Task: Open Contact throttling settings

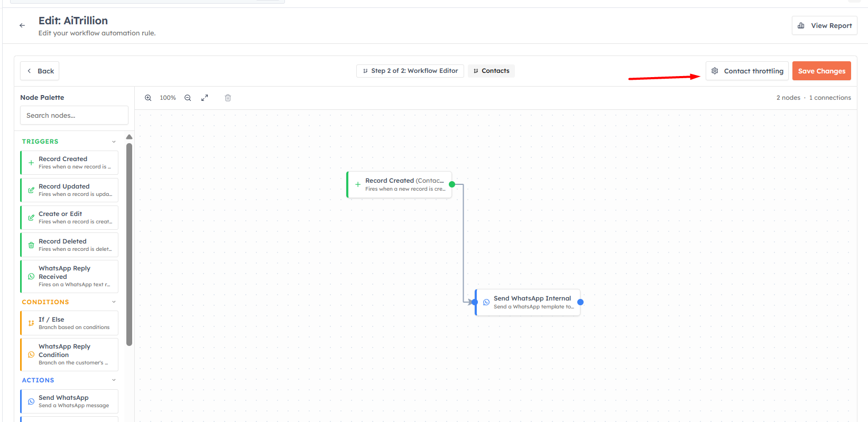Action: click(747, 71)
